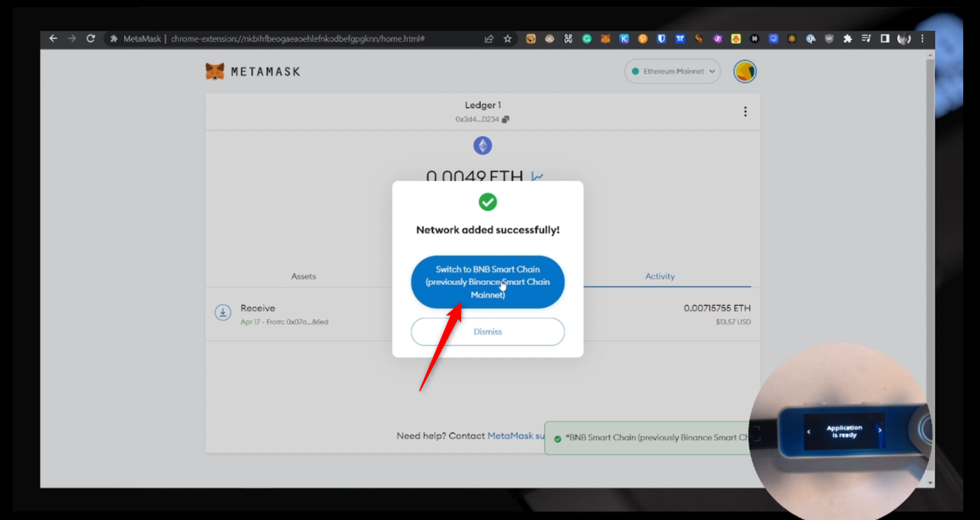980x520 pixels.
Task: Click Switch to BNB Smart Chain button
Action: (487, 282)
